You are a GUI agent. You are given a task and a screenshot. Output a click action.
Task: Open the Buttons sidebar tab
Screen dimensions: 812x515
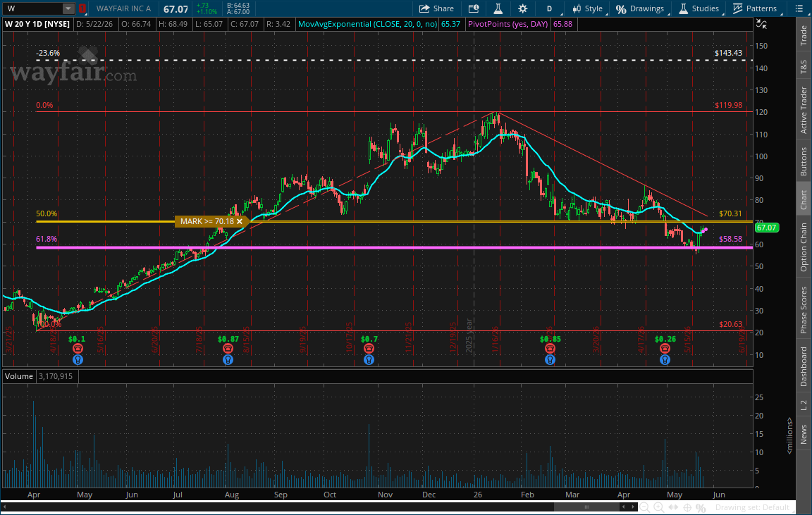click(x=804, y=161)
